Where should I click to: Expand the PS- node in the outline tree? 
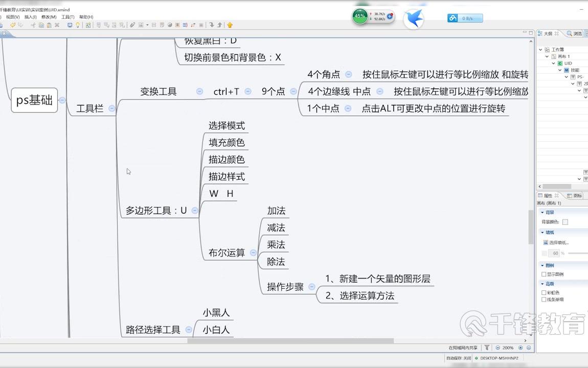(x=566, y=77)
